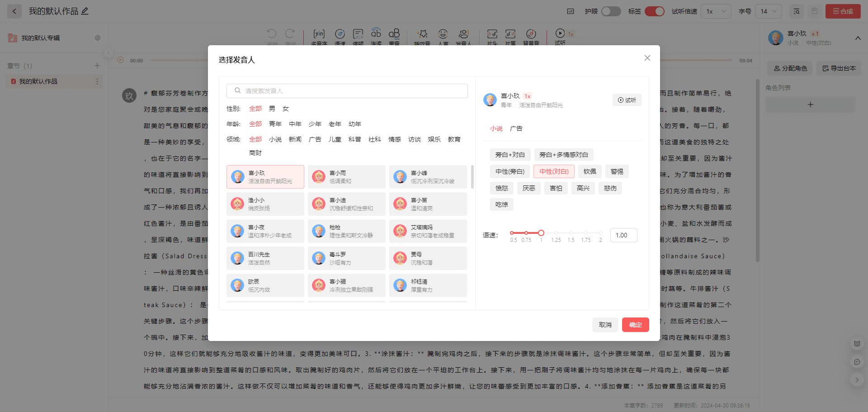Switch to the 广告 style tab
Viewport: 868px width, 412px height.
click(x=516, y=128)
